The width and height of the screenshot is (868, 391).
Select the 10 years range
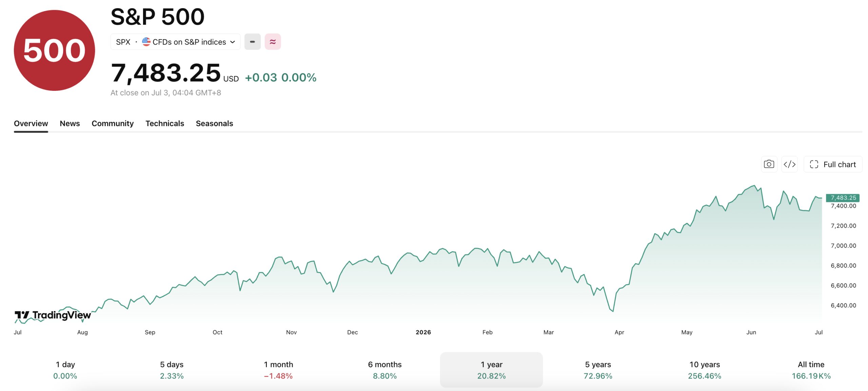coord(705,370)
